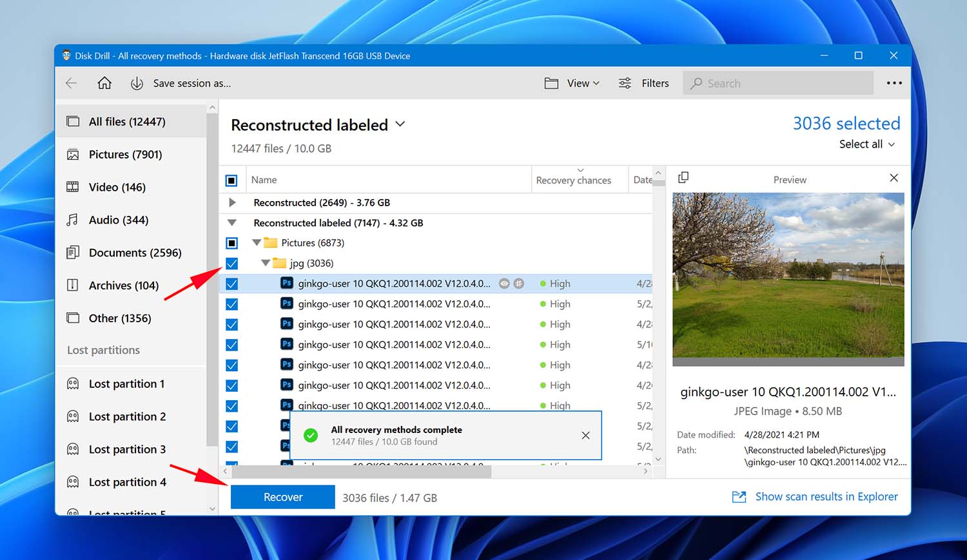Select Video (146) category
The image size is (967, 560).
(131, 187)
